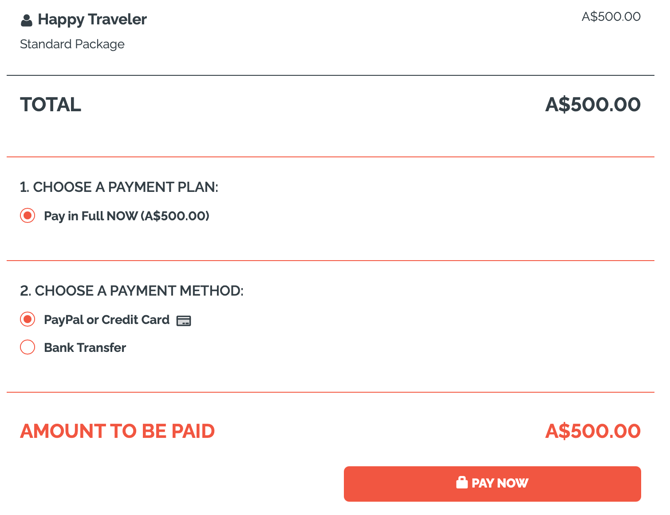Click the bold total amount A$500.00

tap(592, 105)
